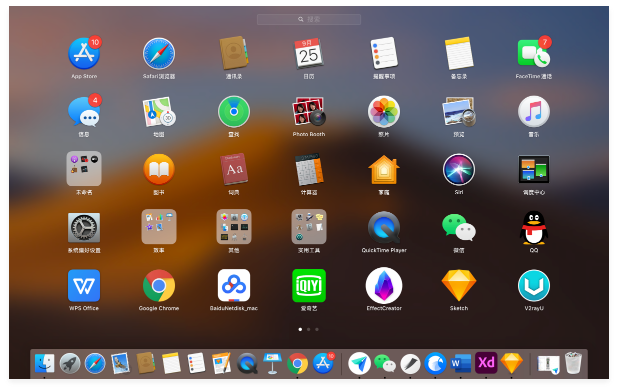Launch Sketch from the Launchpad grid
Screen dimensions: 618x391
[x=459, y=285]
